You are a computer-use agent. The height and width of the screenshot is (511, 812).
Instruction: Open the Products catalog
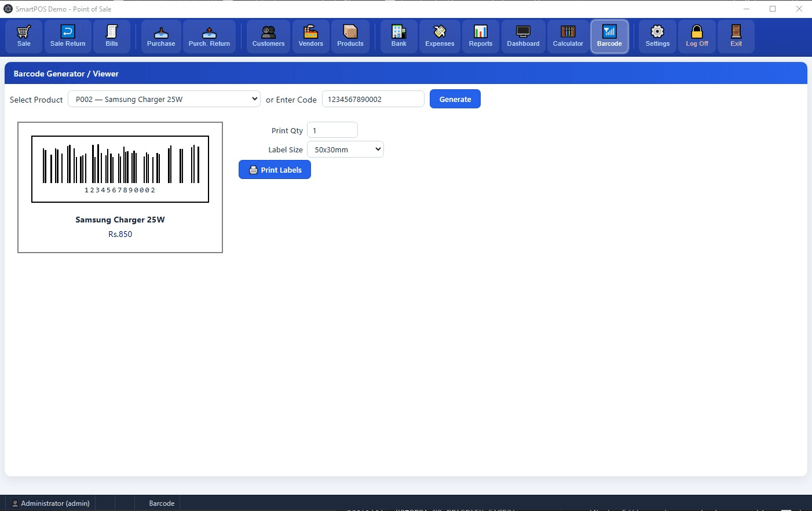point(350,36)
